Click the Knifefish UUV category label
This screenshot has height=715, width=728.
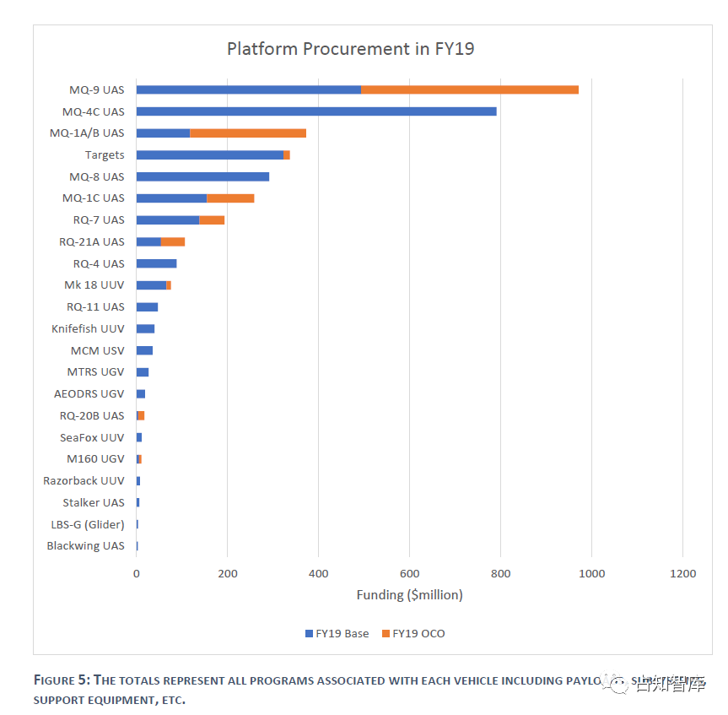(x=88, y=328)
